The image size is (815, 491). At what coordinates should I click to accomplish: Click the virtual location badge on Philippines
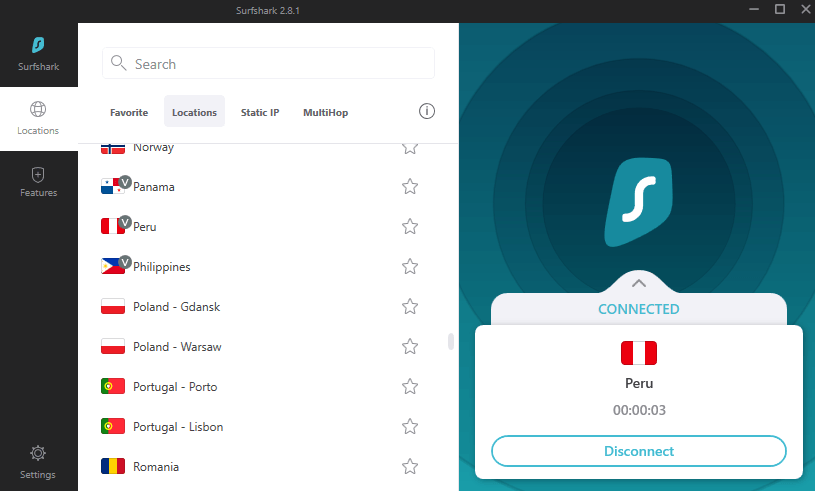point(125,262)
